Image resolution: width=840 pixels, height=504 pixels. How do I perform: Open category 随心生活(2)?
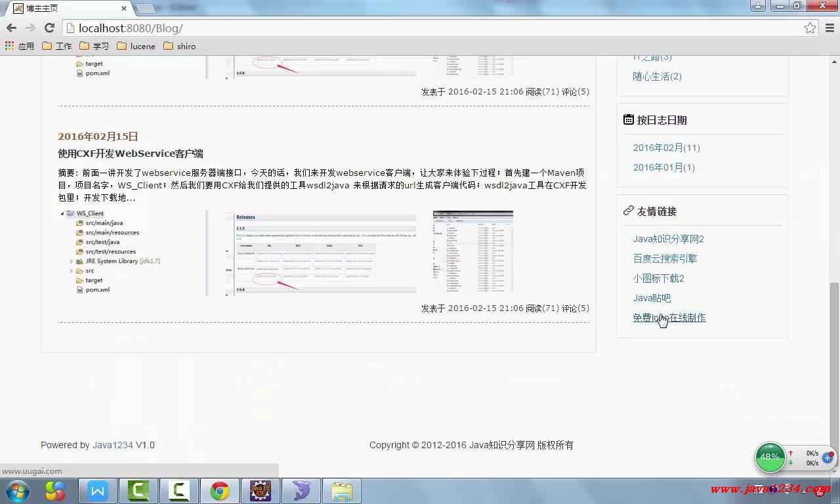click(657, 76)
